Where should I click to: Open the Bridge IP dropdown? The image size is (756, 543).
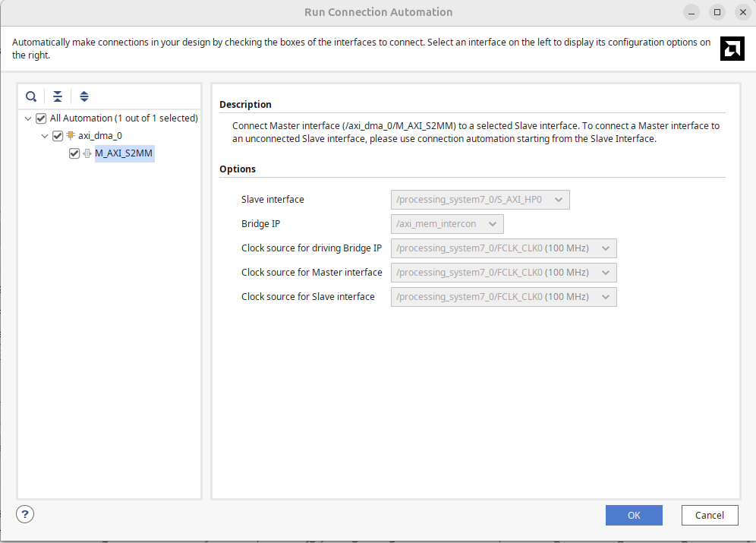tap(447, 224)
